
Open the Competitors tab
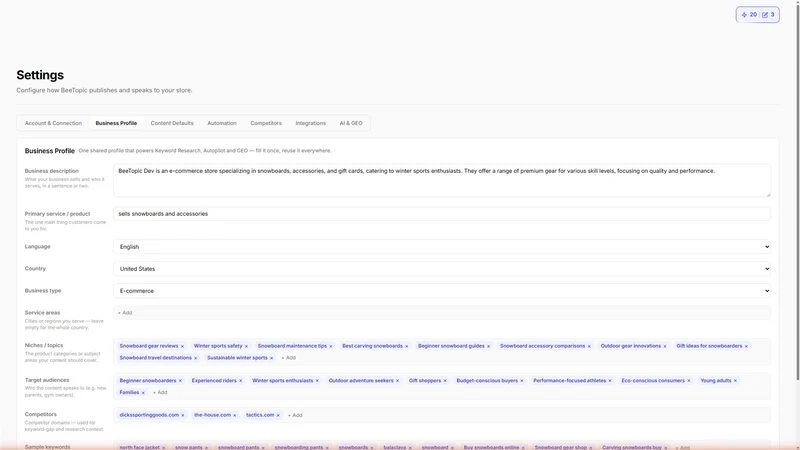266,123
